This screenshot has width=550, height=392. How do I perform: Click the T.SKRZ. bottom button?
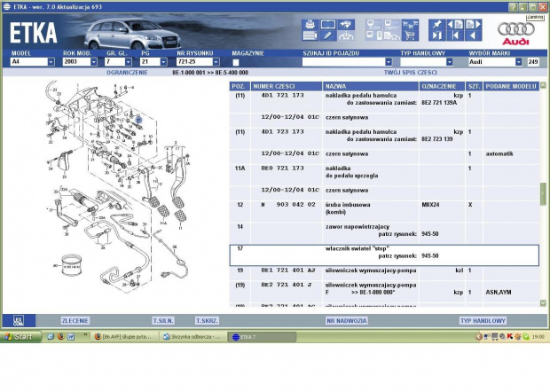(x=207, y=320)
